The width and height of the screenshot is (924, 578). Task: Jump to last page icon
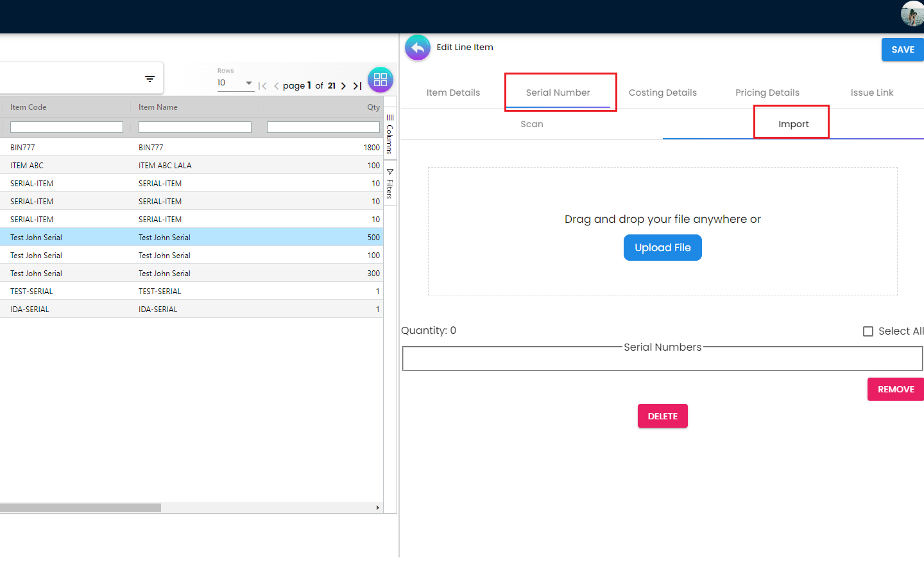click(x=357, y=86)
